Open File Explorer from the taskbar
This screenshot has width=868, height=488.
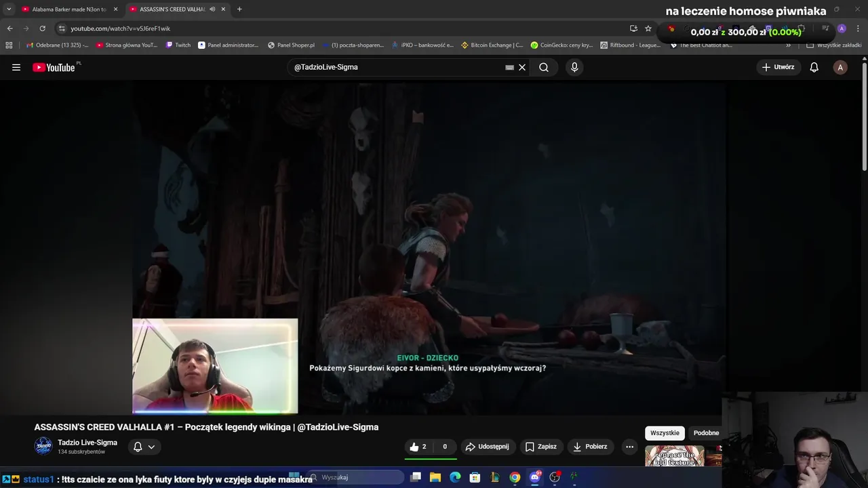(435, 477)
